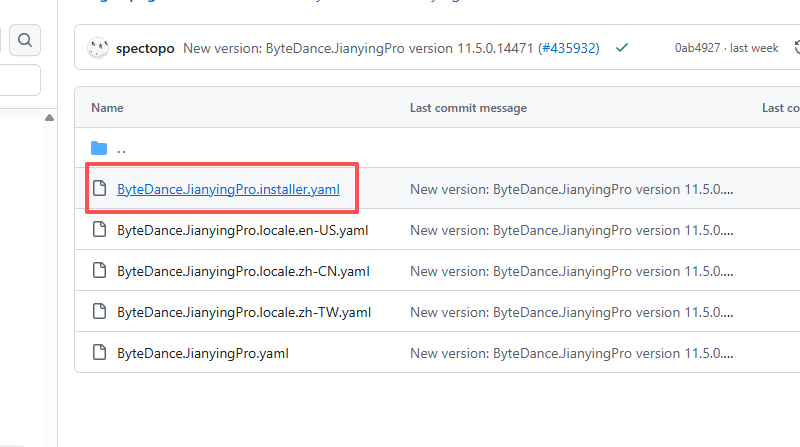The width and height of the screenshot is (800, 447).
Task: Open spectopo author profile link
Action: click(x=145, y=48)
